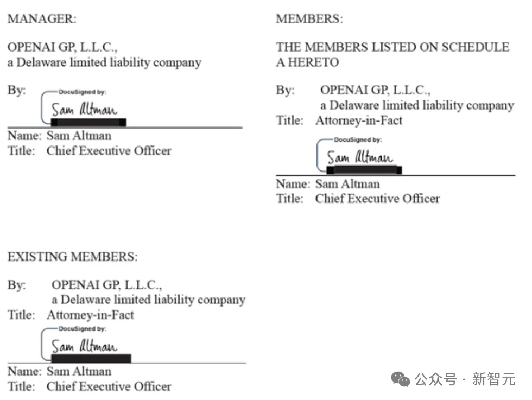The width and height of the screenshot is (532, 400).
Task: Click the Sam Altman signature under MEMBERS
Action: point(359,157)
